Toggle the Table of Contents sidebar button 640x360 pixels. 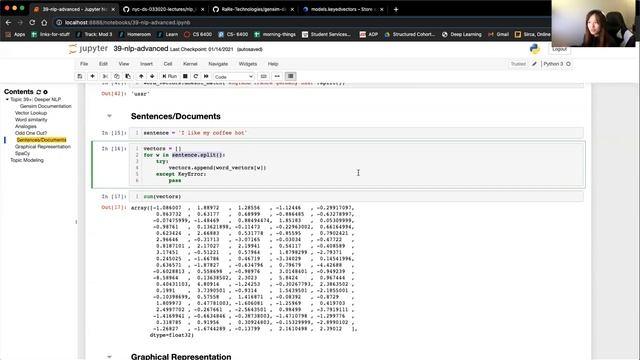(291, 76)
